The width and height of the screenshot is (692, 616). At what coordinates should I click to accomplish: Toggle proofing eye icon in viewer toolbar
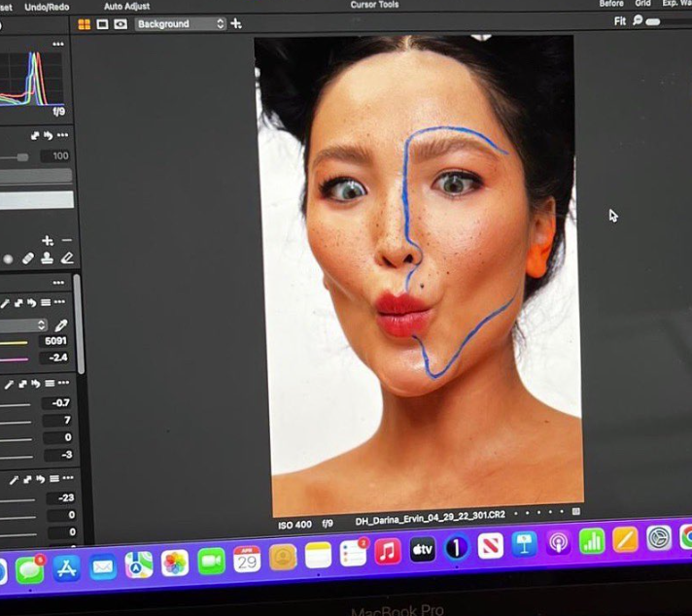(121, 23)
